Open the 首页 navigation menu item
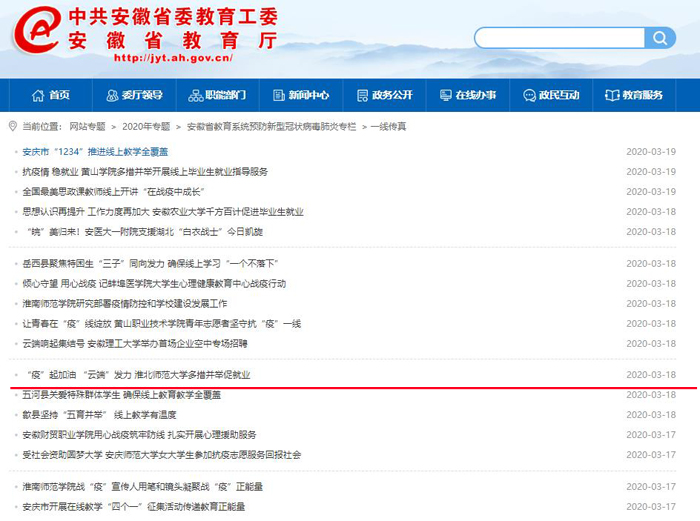Screen dimensions: 700x521 (59, 95)
